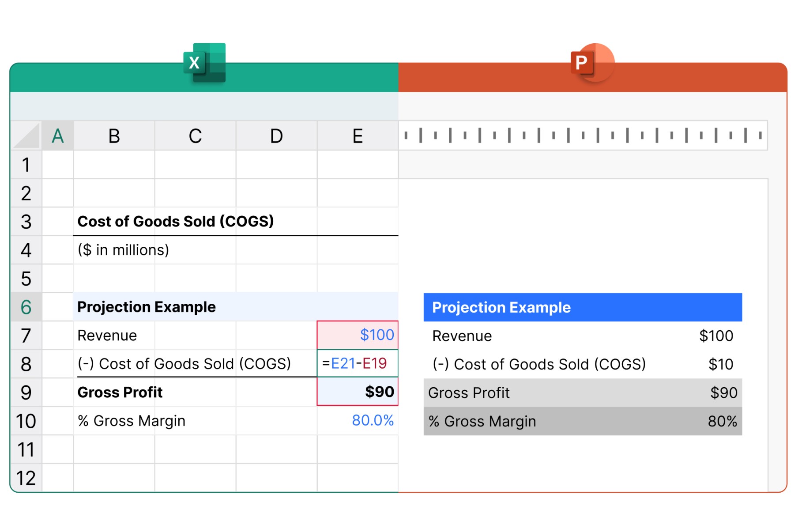The image size is (798, 532).
Task: Select column B header
Action: pyautogui.click(x=114, y=136)
